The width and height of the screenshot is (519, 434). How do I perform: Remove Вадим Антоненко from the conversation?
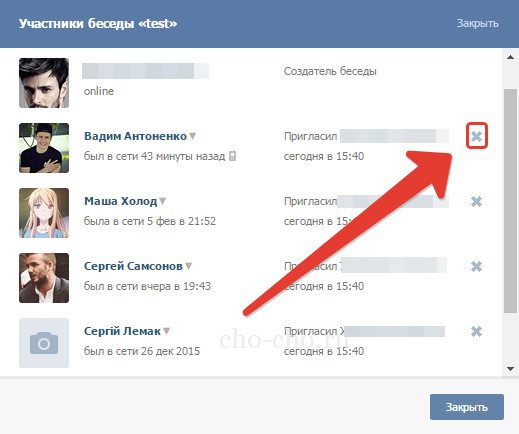tap(476, 136)
